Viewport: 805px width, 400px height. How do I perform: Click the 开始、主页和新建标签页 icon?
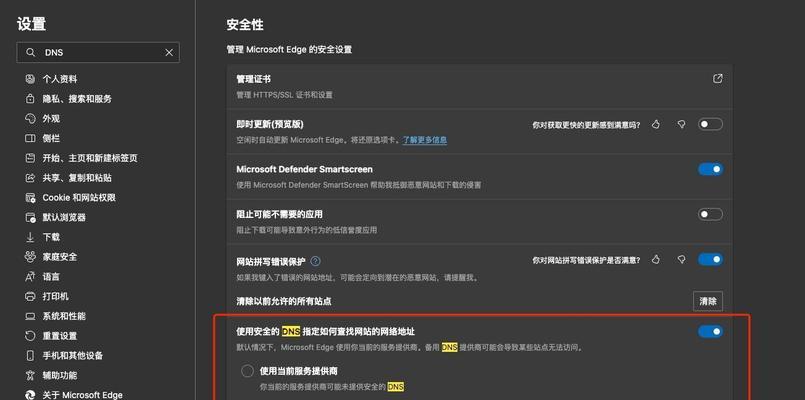(x=30, y=158)
